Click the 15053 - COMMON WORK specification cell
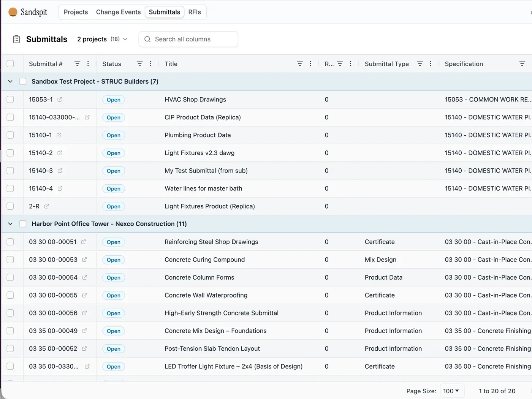Viewport: 532px width, 399px height. pyautogui.click(x=488, y=100)
